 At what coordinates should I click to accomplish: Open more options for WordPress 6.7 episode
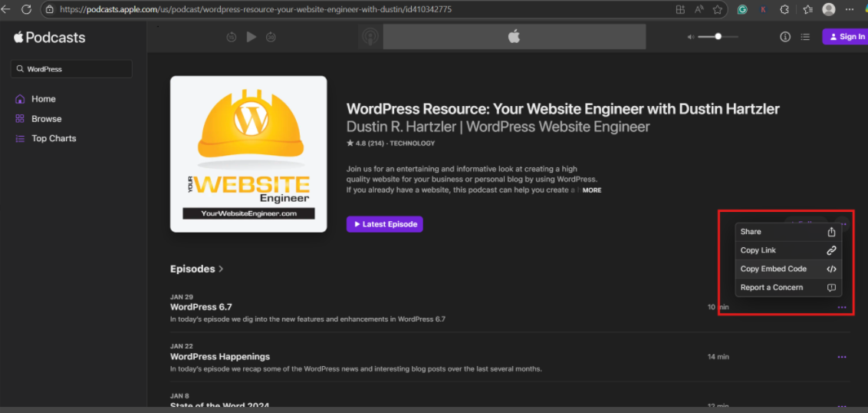(x=842, y=307)
